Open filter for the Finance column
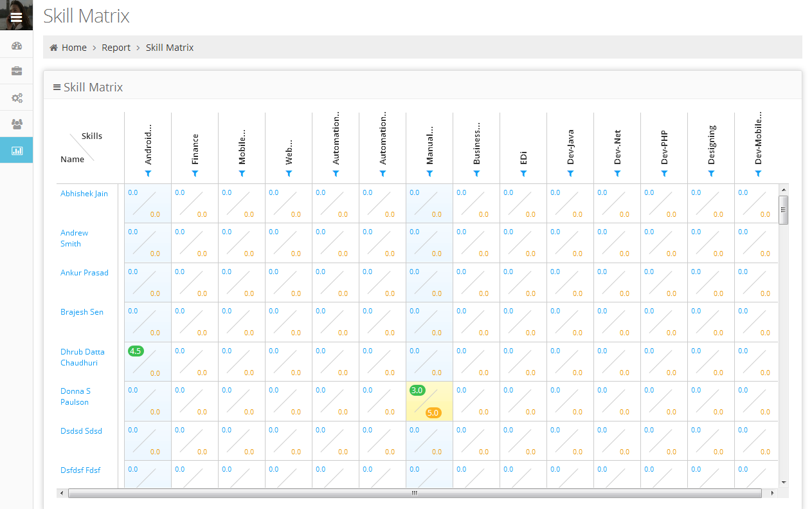The image size is (812, 509). [x=195, y=174]
